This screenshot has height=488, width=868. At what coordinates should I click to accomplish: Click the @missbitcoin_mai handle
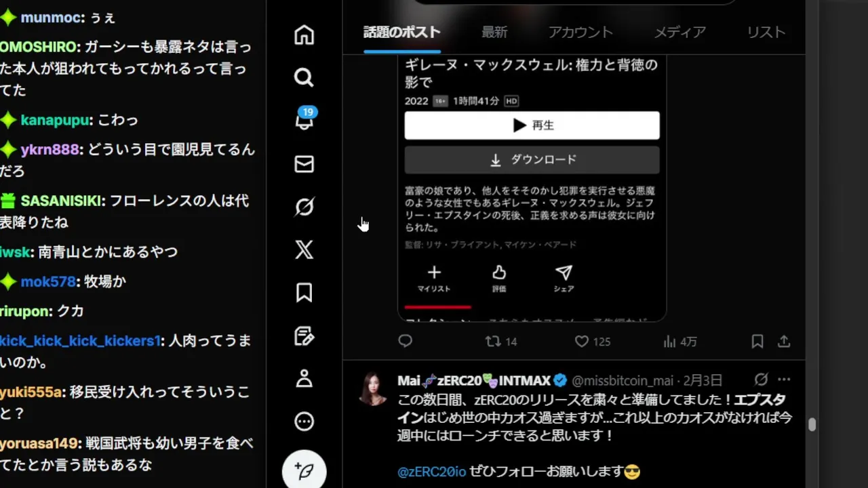click(623, 380)
